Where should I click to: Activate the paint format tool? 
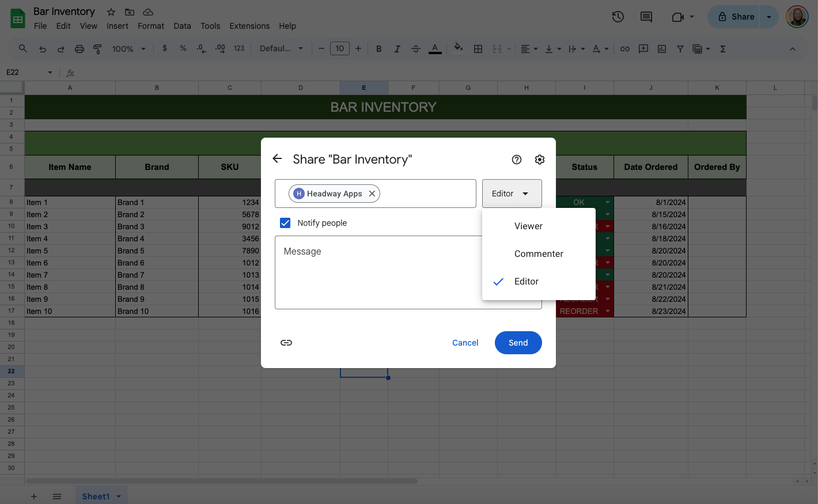coord(97,49)
